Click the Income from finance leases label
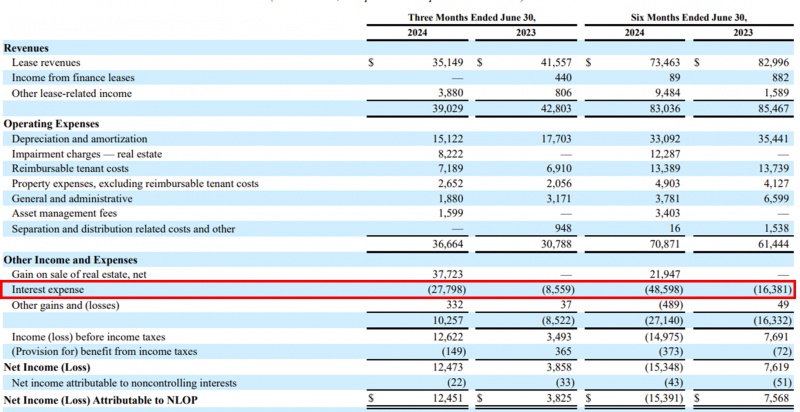This screenshot has height=412, width=800. pyautogui.click(x=72, y=78)
